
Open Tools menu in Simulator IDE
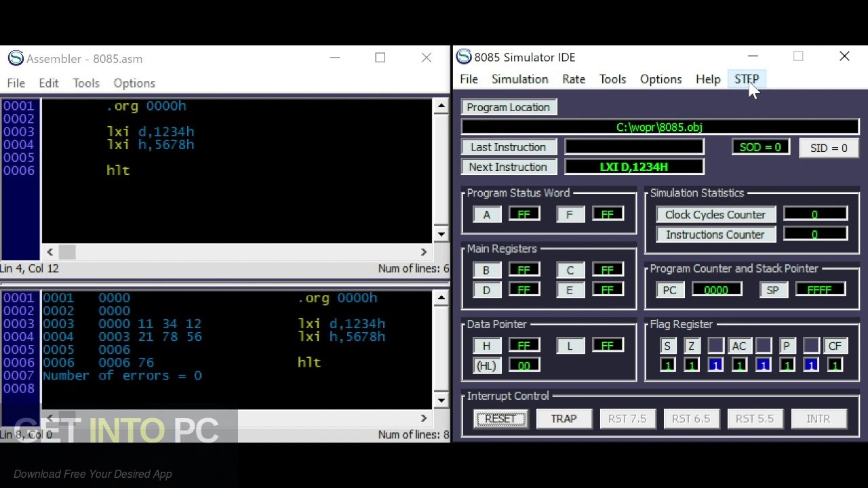612,79
